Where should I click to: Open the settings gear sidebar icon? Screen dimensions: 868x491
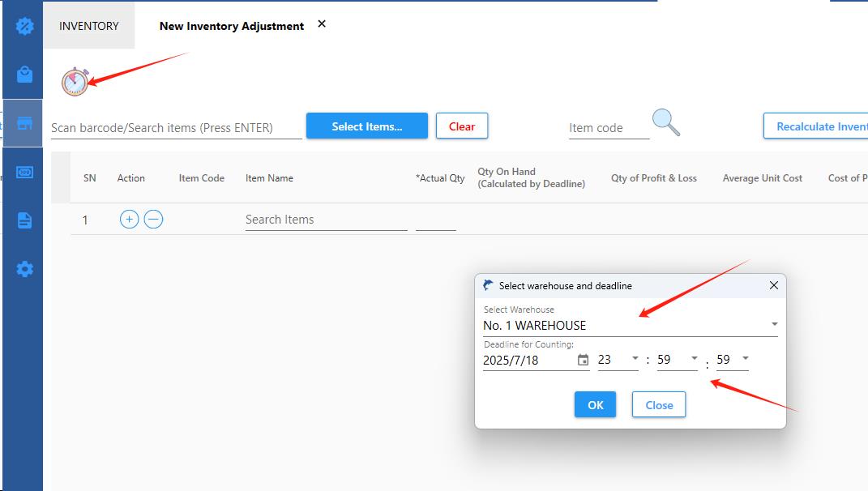point(25,269)
